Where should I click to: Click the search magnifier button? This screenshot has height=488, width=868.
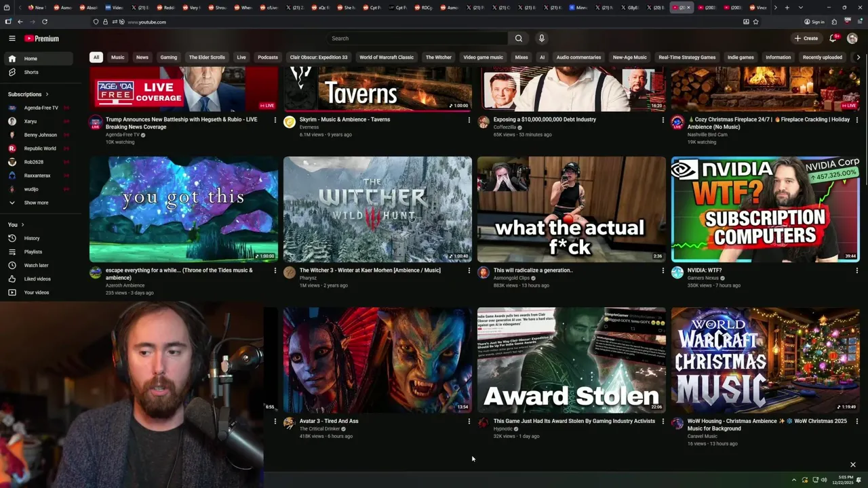(519, 39)
